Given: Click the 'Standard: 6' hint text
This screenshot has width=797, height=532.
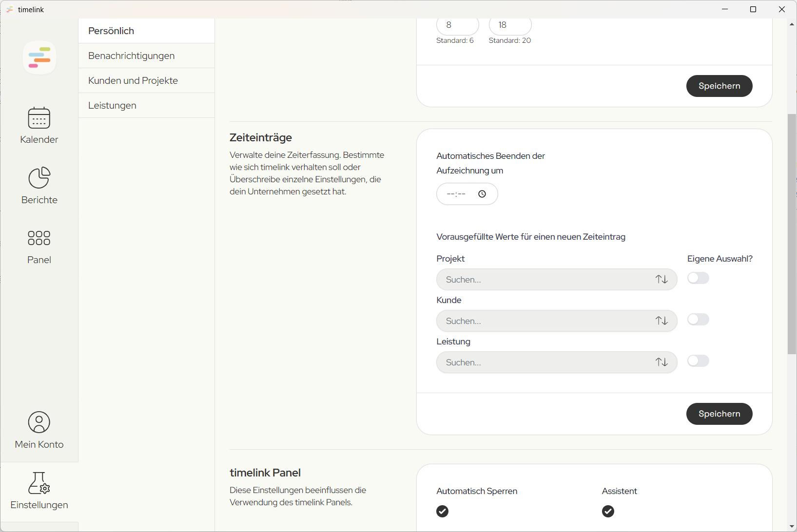Looking at the screenshot, I should point(455,40).
